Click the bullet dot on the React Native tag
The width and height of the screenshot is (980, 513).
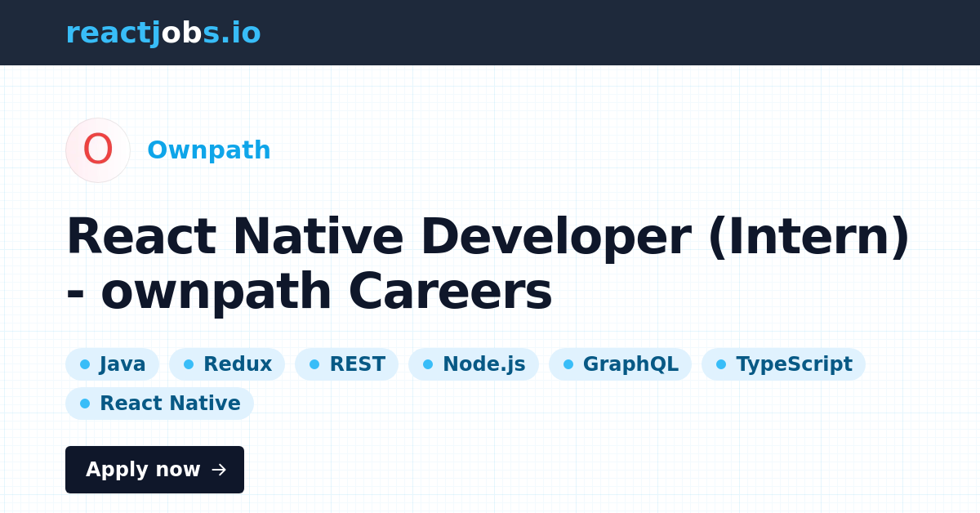pyautogui.click(x=84, y=403)
